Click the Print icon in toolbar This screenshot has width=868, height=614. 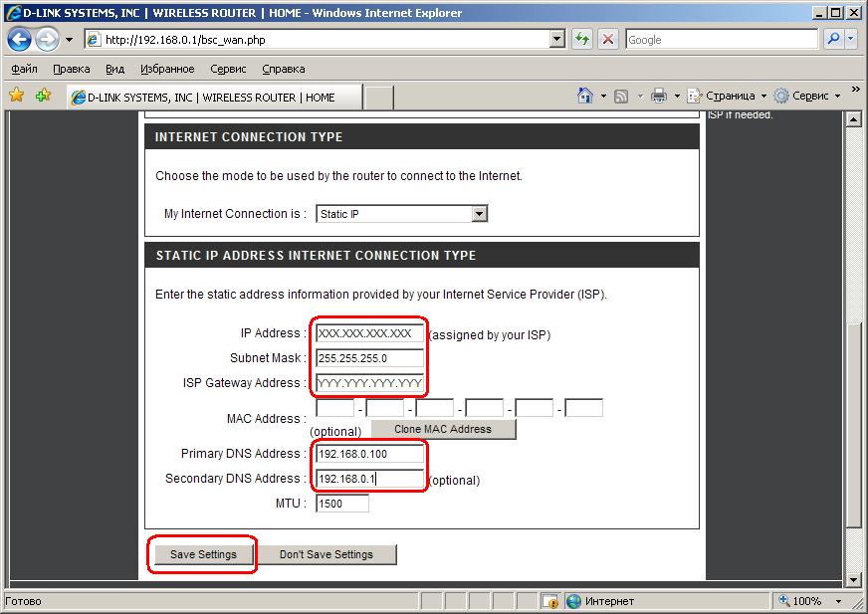658,96
